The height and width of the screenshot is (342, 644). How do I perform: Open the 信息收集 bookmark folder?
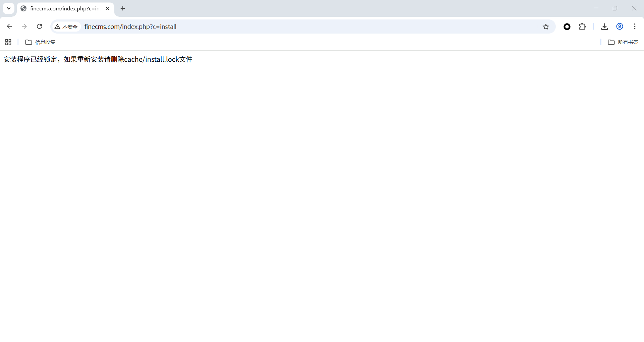[x=40, y=42]
